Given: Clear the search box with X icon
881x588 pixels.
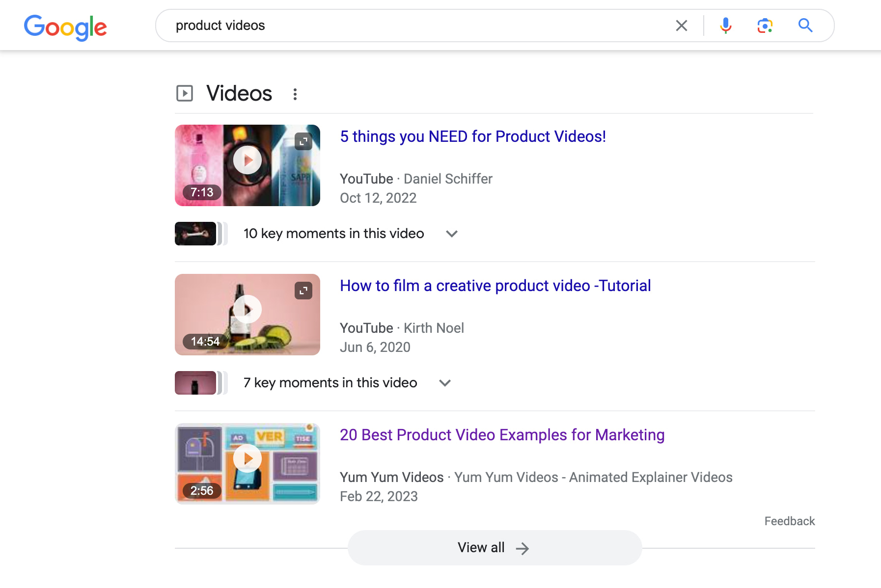Looking at the screenshot, I should (x=681, y=26).
